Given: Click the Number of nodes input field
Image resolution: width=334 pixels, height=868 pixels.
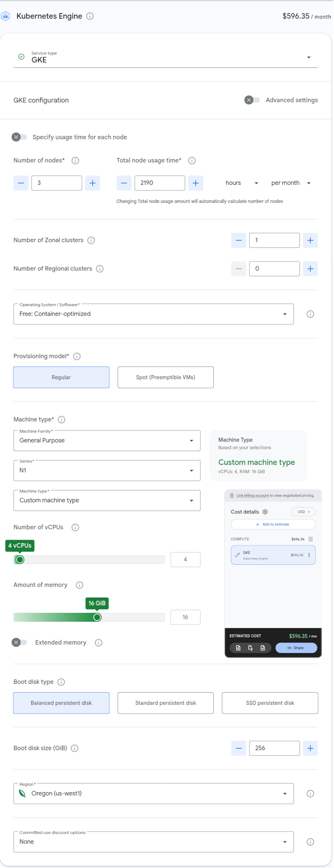Looking at the screenshot, I should coord(57,183).
